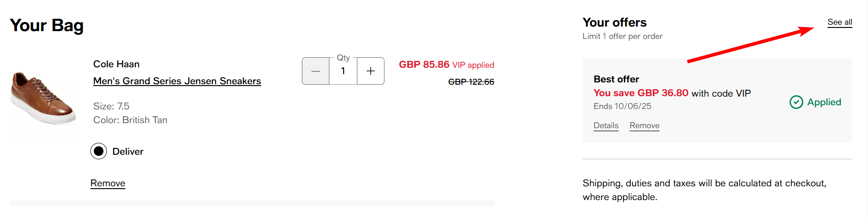Click the Deliver option label
Image resolution: width=868 pixels, height=217 pixels.
pos(128,152)
